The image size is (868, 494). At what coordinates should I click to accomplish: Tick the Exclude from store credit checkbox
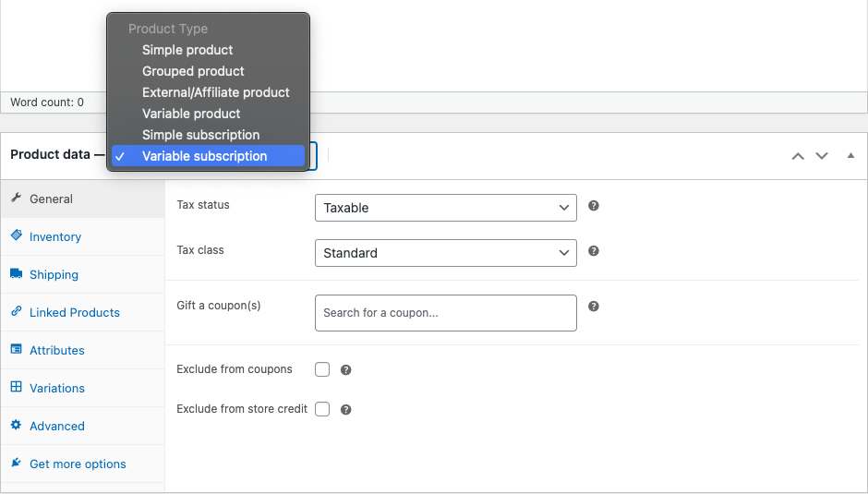(x=322, y=409)
